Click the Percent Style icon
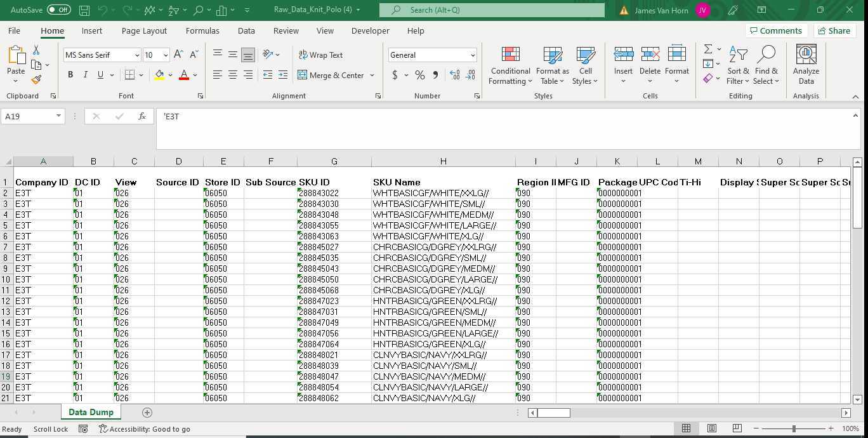This screenshot has height=438, width=868. point(419,75)
